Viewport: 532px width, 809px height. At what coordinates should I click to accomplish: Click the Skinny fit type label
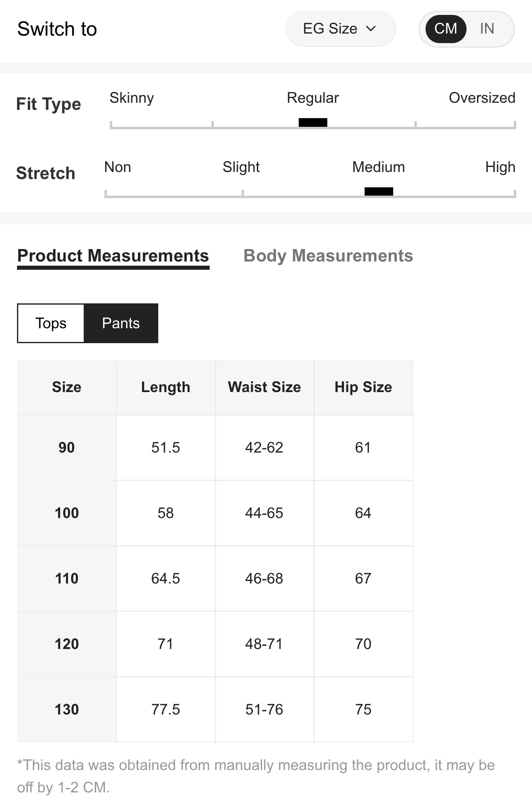click(132, 98)
